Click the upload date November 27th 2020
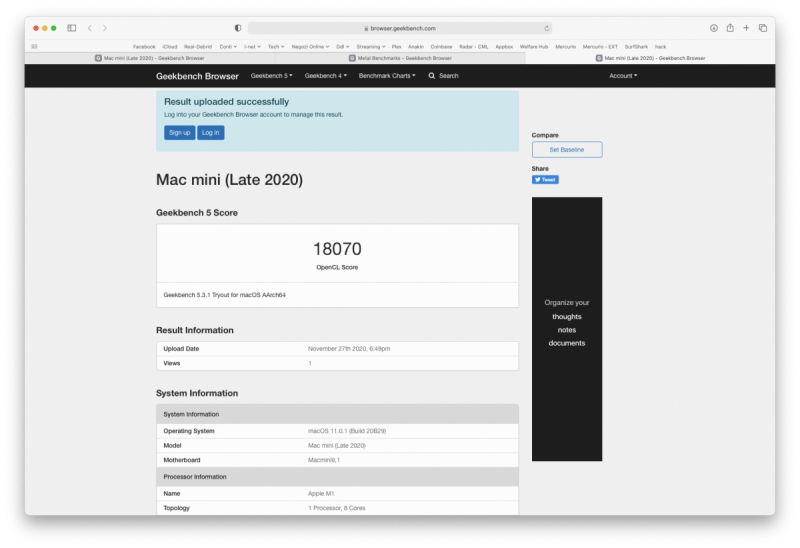800x548 pixels. [x=349, y=348]
